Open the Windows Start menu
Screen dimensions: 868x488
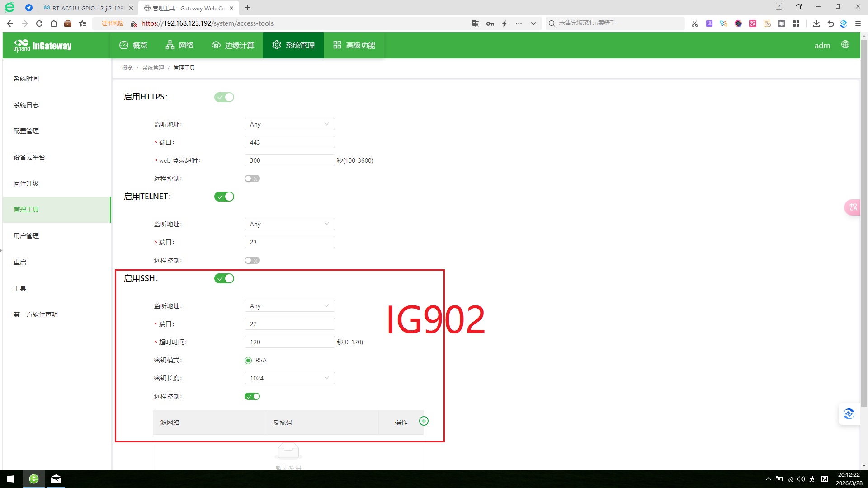point(11,479)
